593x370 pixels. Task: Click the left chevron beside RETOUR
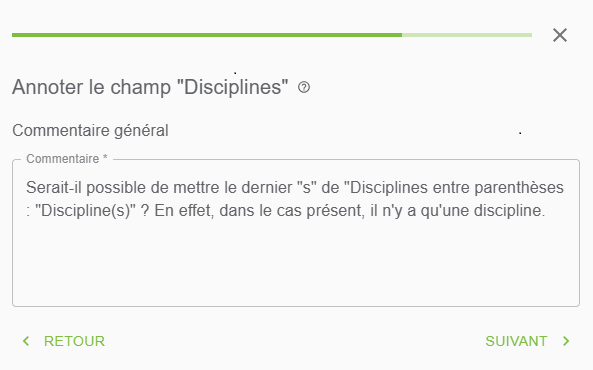pyautogui.click(x=26, y=341)
